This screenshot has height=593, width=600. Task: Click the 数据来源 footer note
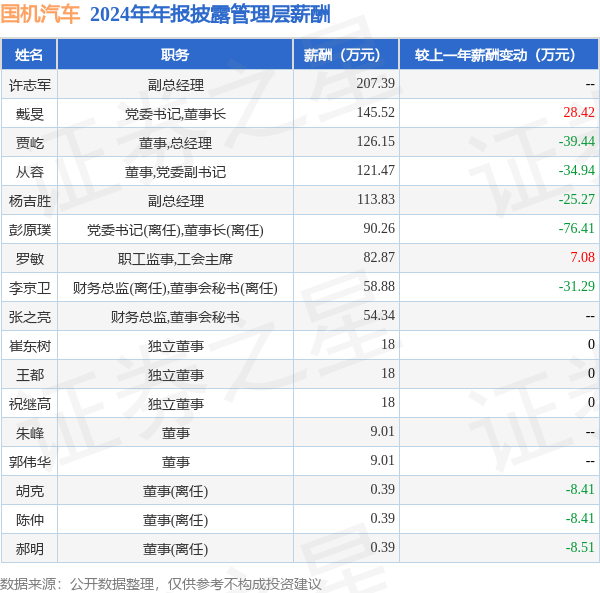(x=161, y=584)
